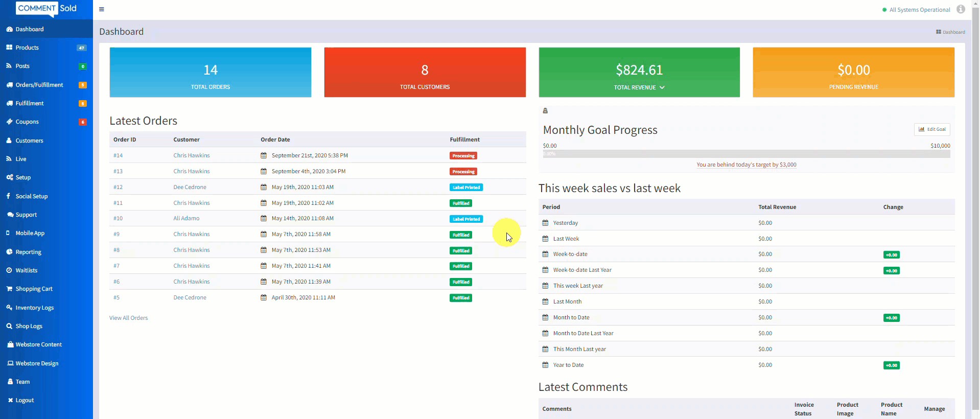Open customer Ali Adamo link
This screenshot has width=980, height=419.
tap(186, 218)
